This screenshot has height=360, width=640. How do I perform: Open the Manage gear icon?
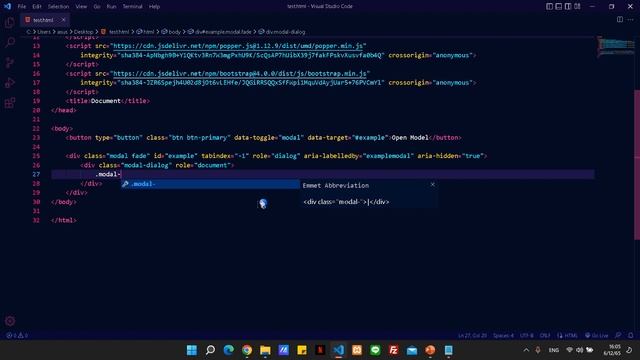point(10,321)
